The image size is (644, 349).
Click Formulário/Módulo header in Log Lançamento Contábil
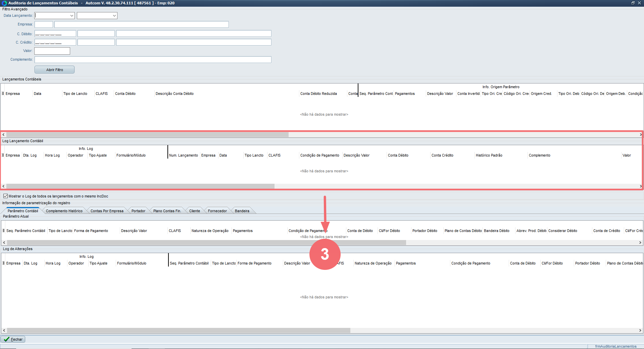click(131, 155)
